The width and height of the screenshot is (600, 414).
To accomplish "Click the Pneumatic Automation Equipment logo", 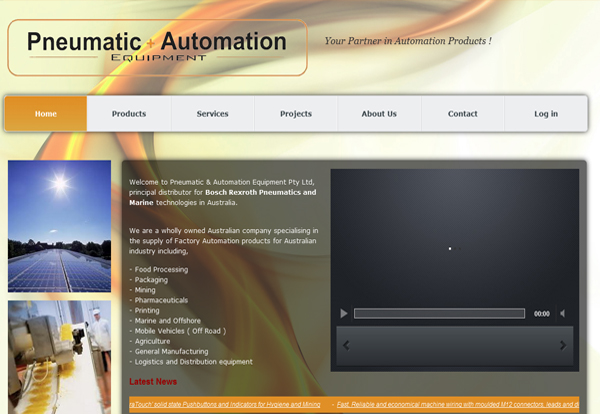I will [157, 47].
